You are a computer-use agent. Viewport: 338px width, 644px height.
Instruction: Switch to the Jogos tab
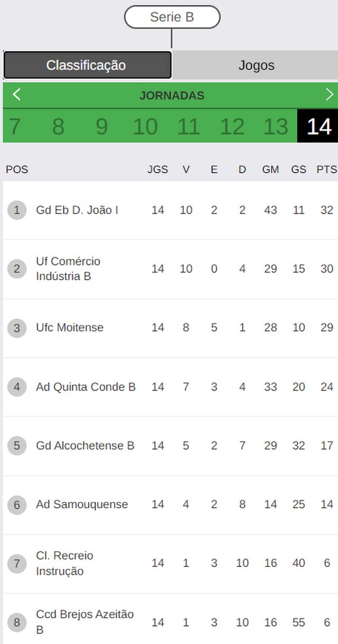pyautogui.click(x=256, y=65)
